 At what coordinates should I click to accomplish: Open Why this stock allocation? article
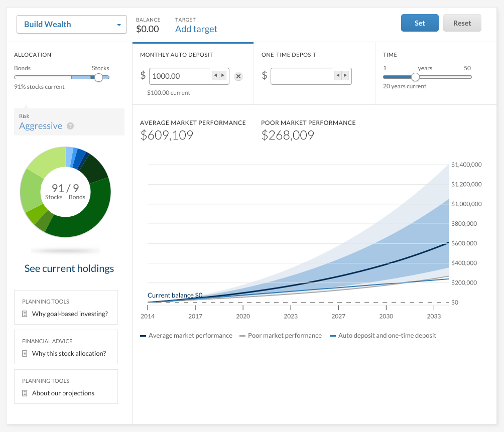click(x=69, y=353)
